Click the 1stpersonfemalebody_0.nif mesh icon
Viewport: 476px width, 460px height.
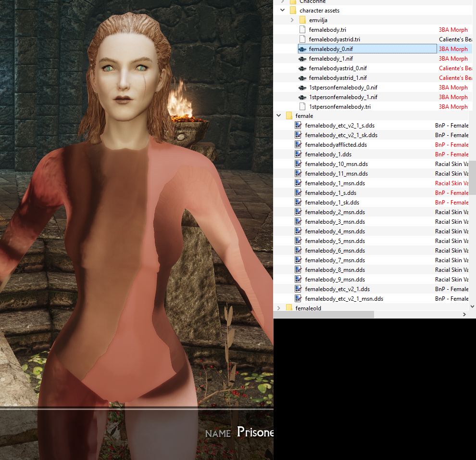(302, 88)
